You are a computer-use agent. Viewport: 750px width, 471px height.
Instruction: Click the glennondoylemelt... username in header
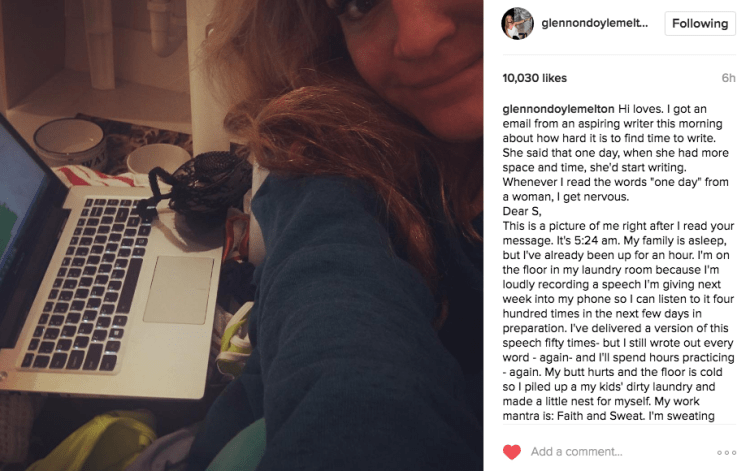(x=595, y=23)
